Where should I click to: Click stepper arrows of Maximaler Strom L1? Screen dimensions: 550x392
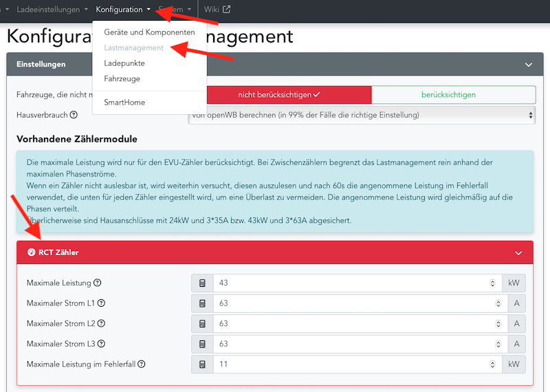tap(492, 303)
